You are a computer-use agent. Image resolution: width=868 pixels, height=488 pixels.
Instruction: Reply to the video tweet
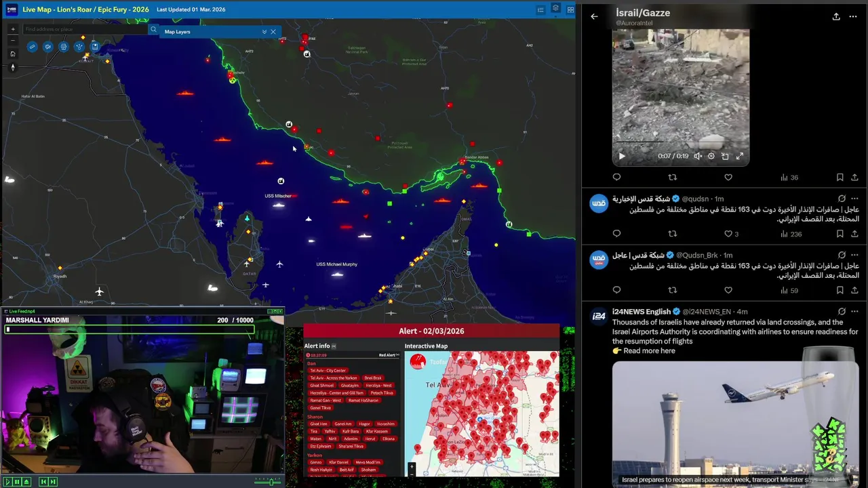click(616, 177)
